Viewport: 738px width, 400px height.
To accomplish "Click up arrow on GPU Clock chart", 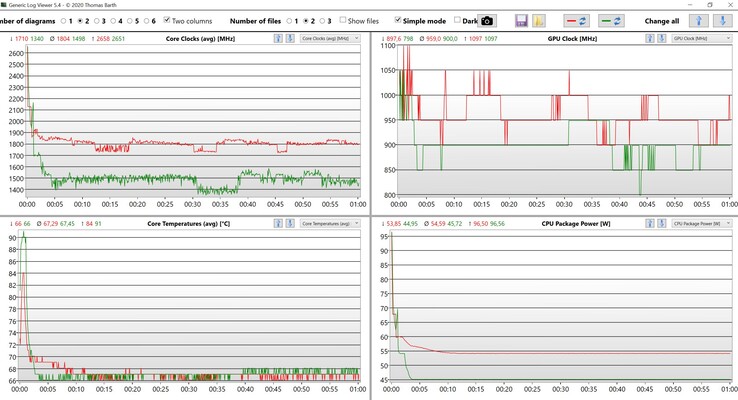I will pos(650,39).
